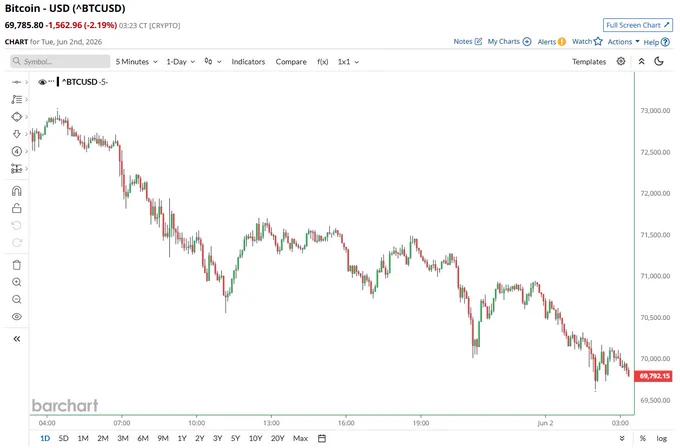Select the trend line drawing tool

pos(16,82)
